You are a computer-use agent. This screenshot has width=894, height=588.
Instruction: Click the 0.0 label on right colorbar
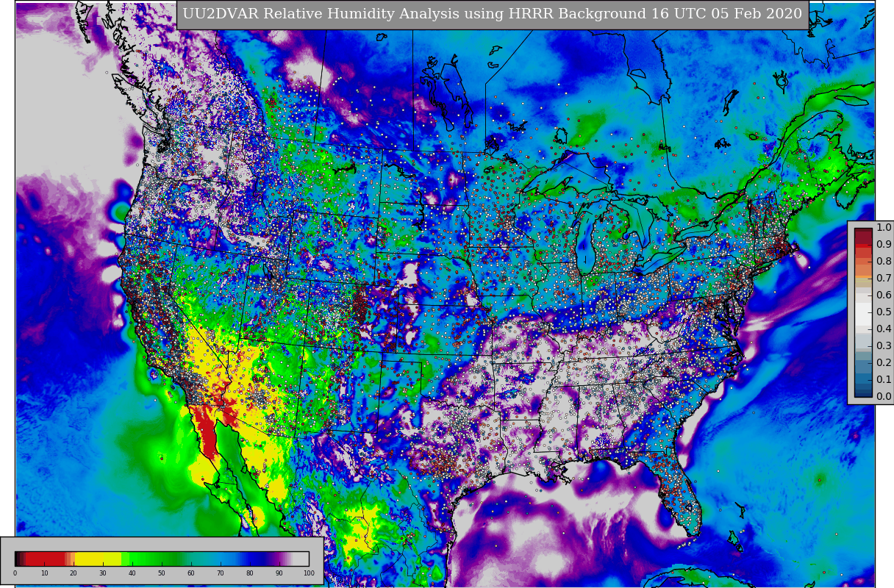[x=884, y=396]
